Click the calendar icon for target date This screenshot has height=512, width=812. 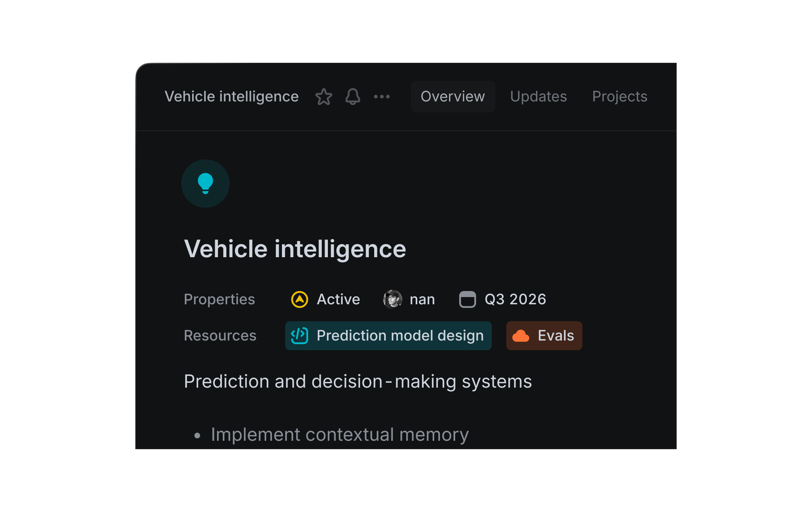[x=468, y=299]
